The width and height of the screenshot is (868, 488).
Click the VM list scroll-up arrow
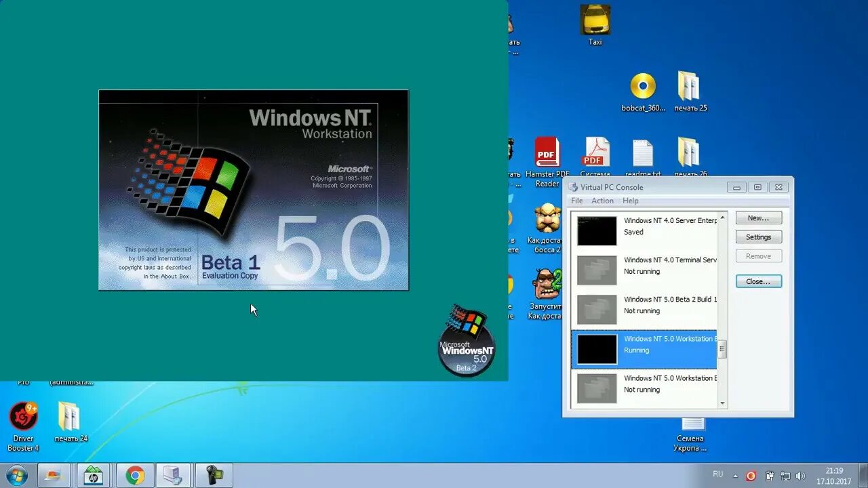coord(722,218)
